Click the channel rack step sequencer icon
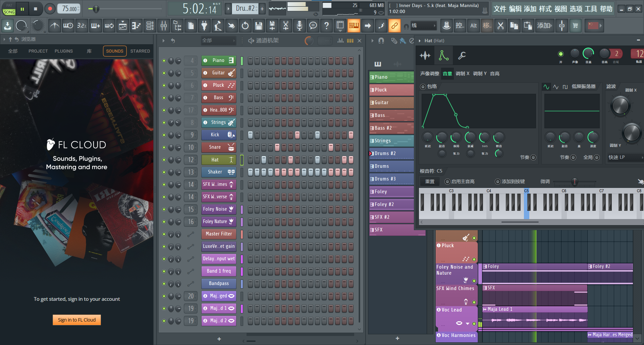The image size is (644, 345). click(x=350, y=41)
